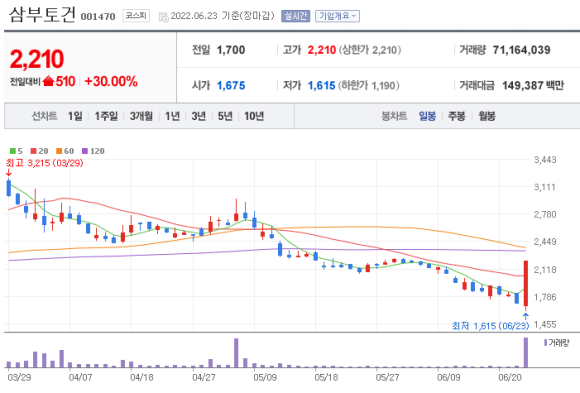Click the 선차트 label
This screenshot has width=580, height=393.
(x=44, y=116)
